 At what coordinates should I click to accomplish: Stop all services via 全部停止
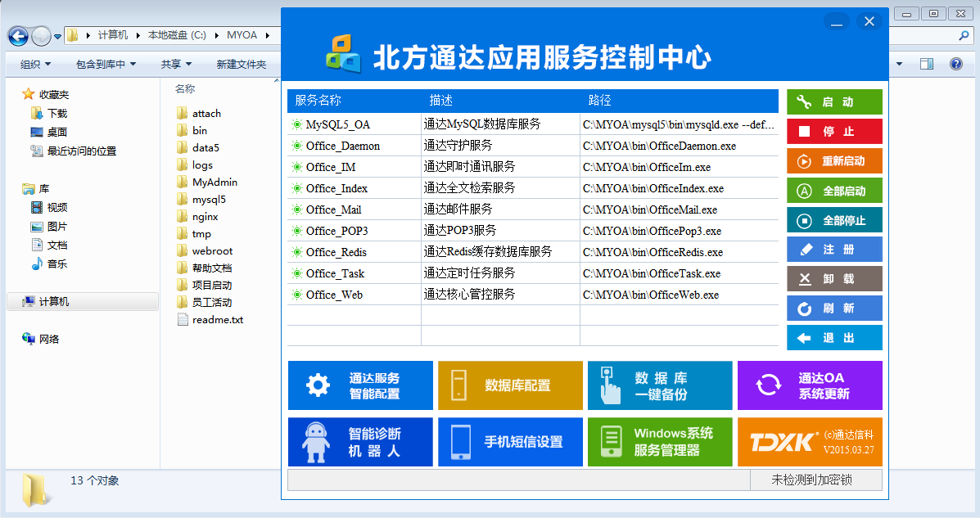pos(834,220)
